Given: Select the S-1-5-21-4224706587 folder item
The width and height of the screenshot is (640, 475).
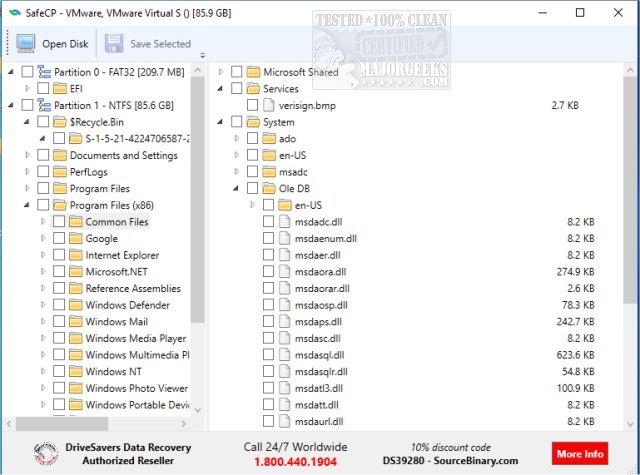Looking at the screenshot, I should tap(137, 139).
